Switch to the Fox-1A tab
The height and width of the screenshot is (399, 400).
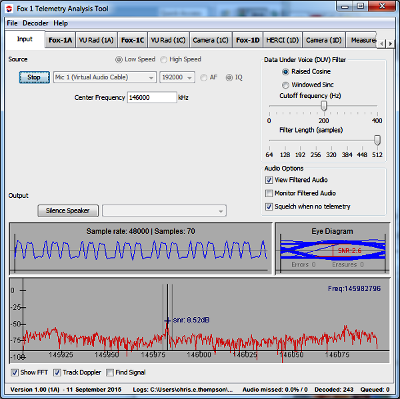tap(60, 40)
